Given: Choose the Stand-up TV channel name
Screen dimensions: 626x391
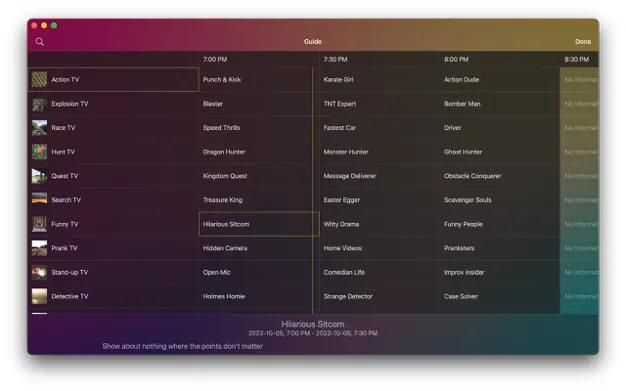Looking at the screenshot, I should tap(69, 272).
